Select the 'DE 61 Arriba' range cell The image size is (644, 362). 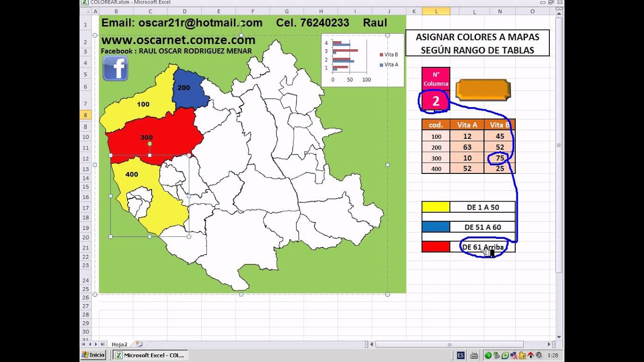point(482,247)
